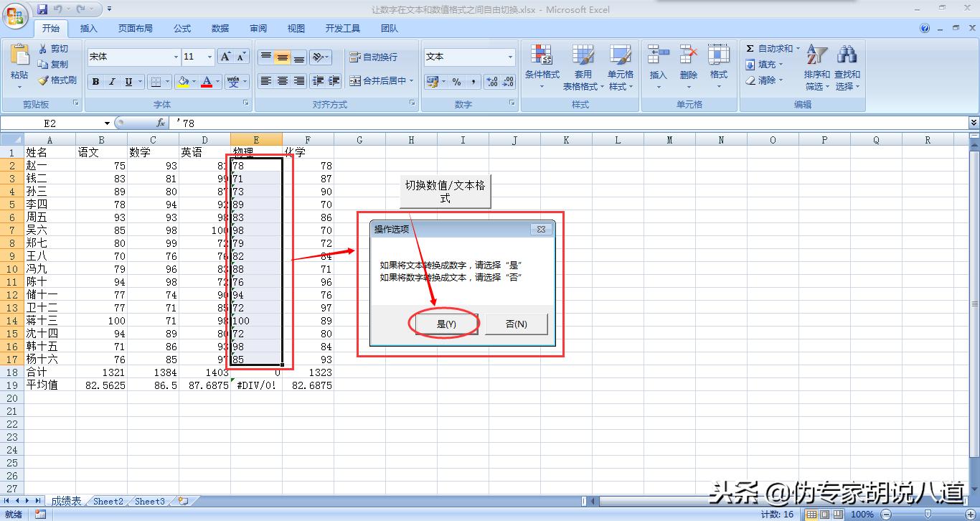Increase decimal places
The width and height of the screenshot is (980, 521).
point(491,82)
